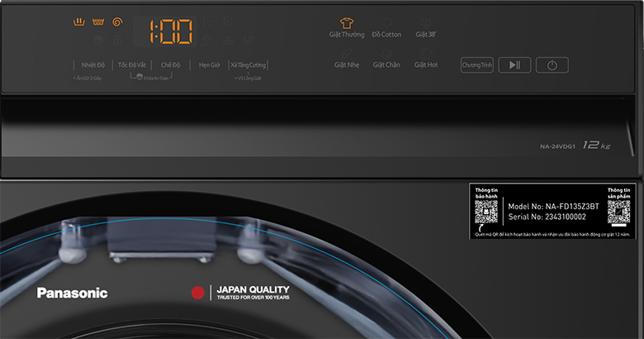Tap the Giặt Nhẹ feather icon
This screenshot has height=339, width=644.
coord(347,54)
